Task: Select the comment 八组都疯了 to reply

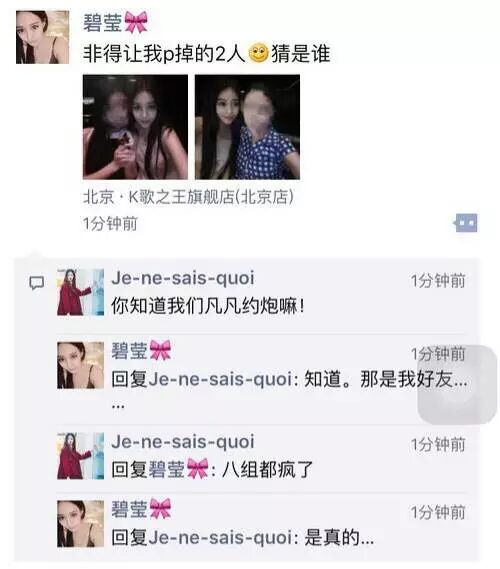Action: tap(212, 469)
